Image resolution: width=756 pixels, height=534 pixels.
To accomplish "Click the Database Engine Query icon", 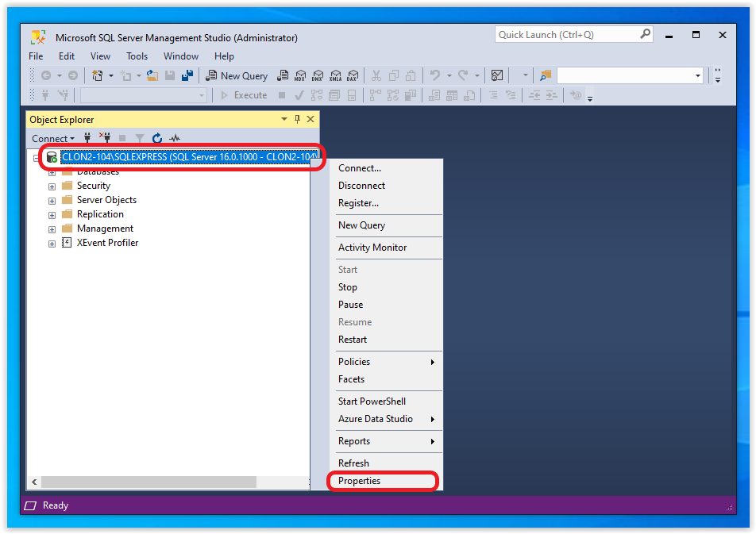I will tap(283, 75).
